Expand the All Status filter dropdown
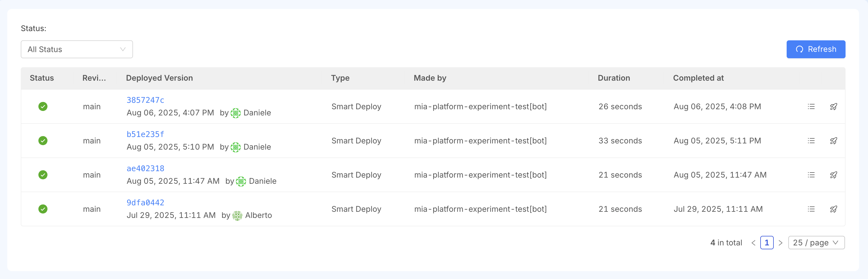The width and height of the screenshot is (868, 279). tap(77, 50)
